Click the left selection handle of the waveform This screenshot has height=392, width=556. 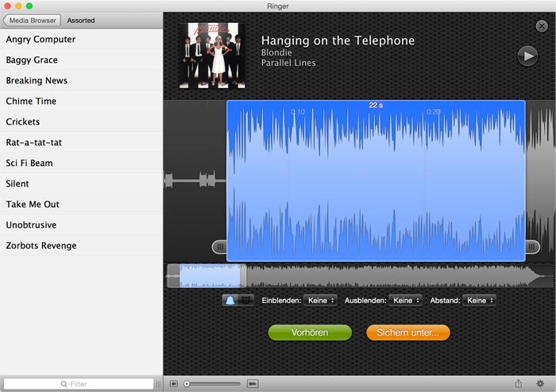point(220,247)
